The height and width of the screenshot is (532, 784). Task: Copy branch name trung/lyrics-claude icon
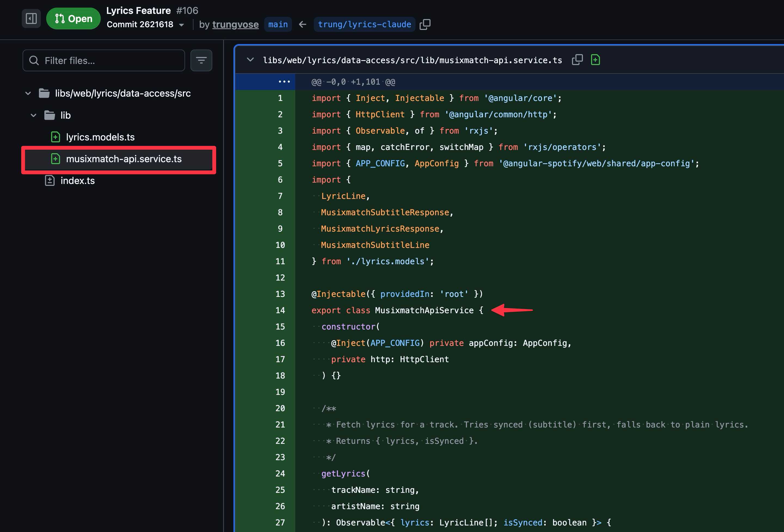pos(425,24)
